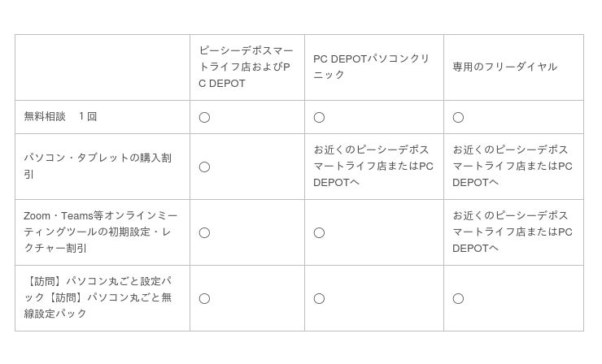Click Zoom・Teams row circle under PC DEPOTパソコンクリニック
This screenshot has height=364, width=602.
point(319,232)
